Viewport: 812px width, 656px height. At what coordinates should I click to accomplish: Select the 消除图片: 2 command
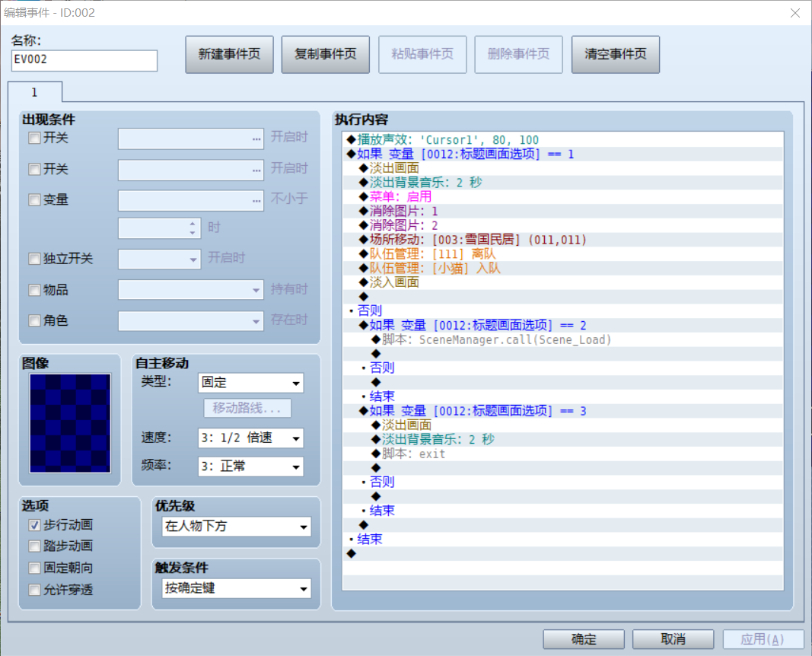pyautogui.click(x=563, y=225)
